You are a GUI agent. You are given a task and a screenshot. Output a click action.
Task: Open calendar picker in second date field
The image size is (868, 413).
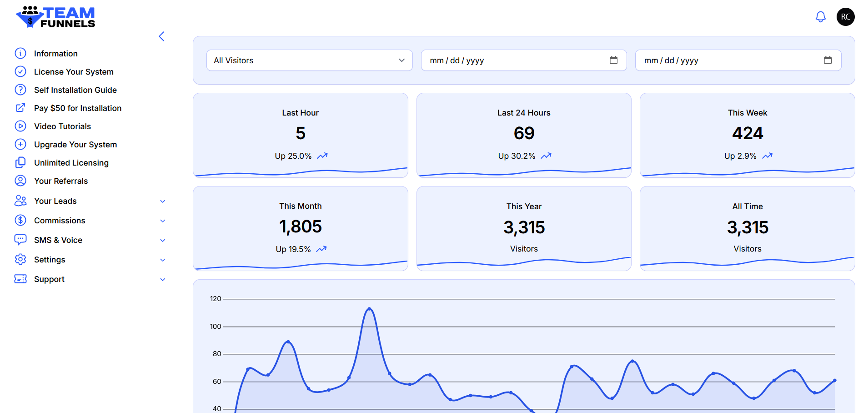pos(828,60)
